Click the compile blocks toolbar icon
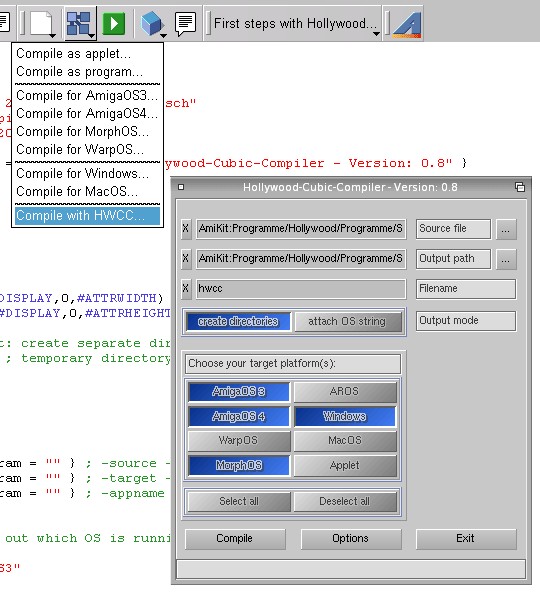The height and width of the screenshot is (595, 540). [x=78, y=24]
